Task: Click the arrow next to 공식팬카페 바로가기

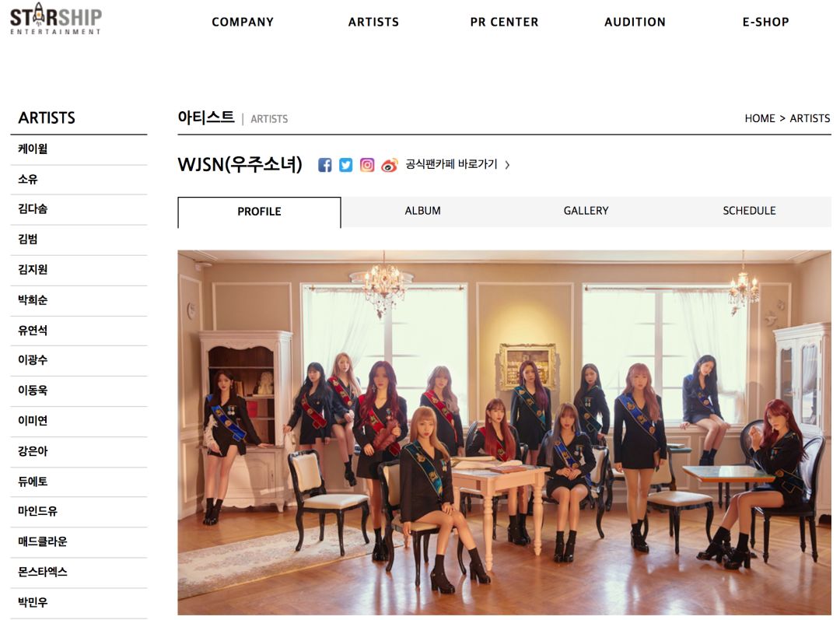Action: tap(507, 165)
